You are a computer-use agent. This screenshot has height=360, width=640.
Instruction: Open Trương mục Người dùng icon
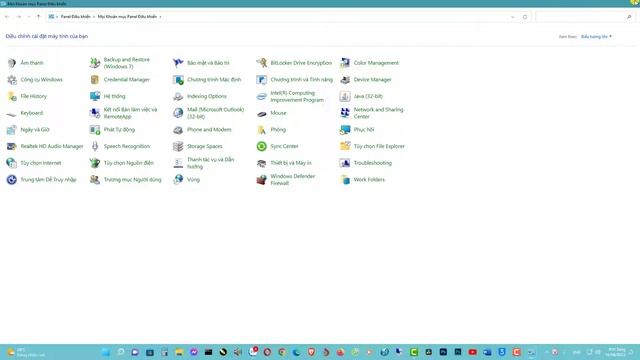pyautogui.click(x=95, y=180)
